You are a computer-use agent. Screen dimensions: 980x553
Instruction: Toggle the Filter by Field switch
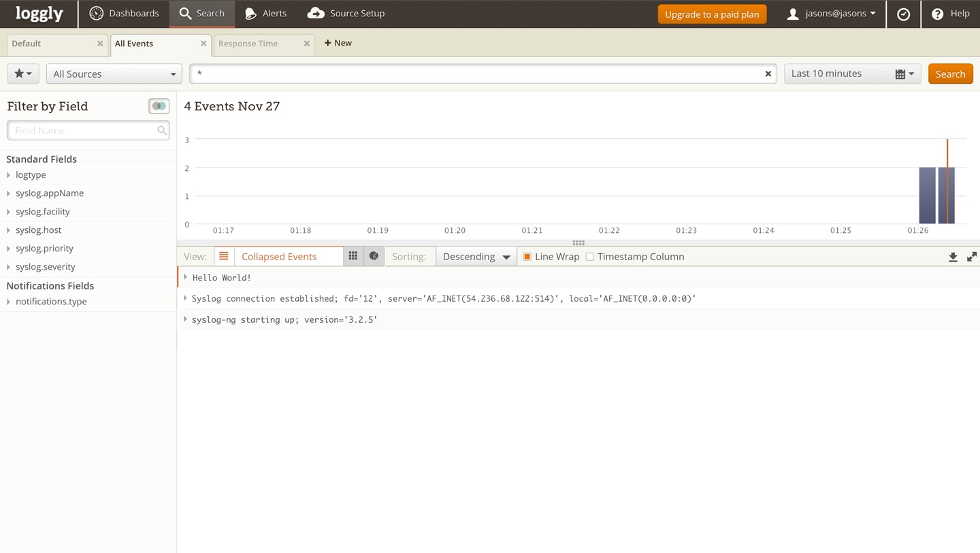(x=159, y=106)
